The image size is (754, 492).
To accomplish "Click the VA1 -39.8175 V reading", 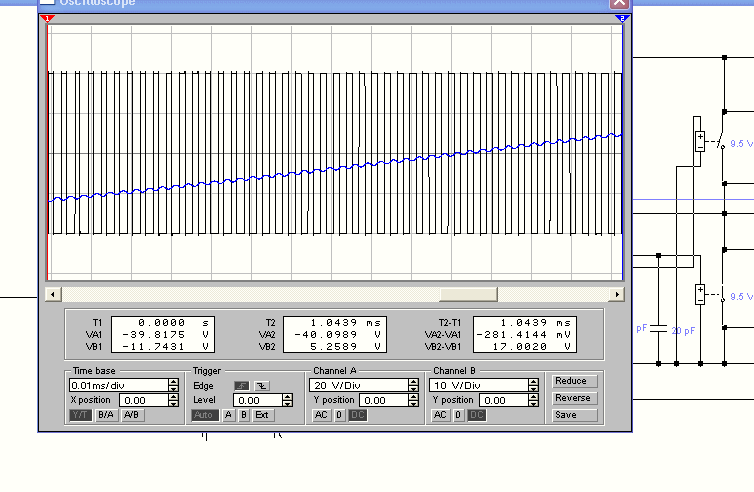I will coord(163,334).
